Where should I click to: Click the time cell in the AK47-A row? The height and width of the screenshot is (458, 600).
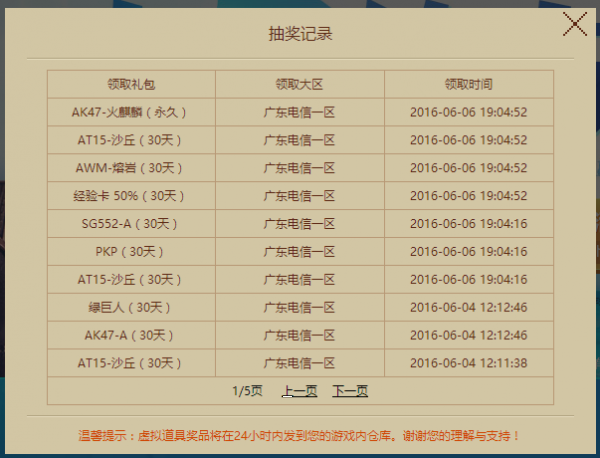[469, 335]
